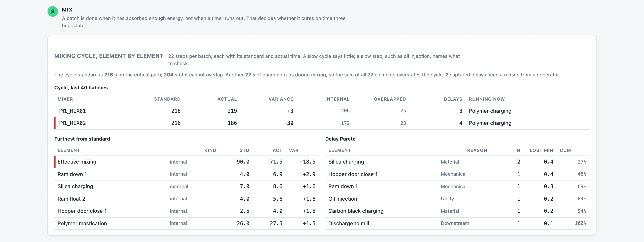Viewport: 644px width, 242px height.
Task: Click the green step 3 badge
Action: 53,11
